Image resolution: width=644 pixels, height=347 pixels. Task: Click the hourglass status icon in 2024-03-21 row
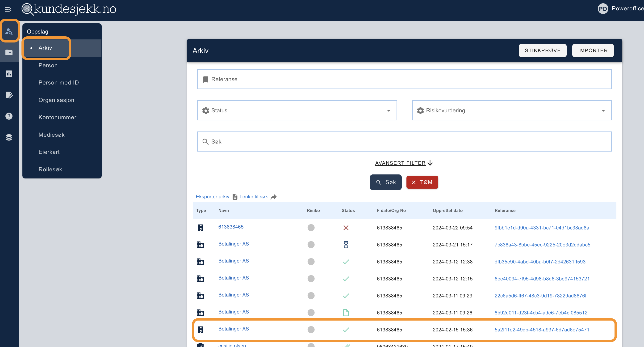coord(346,245)
